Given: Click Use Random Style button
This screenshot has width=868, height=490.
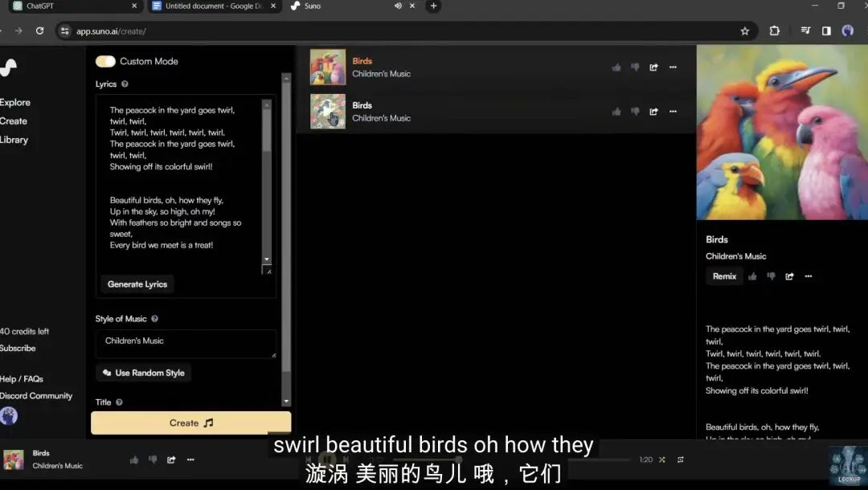Looking at the screenshot, I should click(144, 373).
